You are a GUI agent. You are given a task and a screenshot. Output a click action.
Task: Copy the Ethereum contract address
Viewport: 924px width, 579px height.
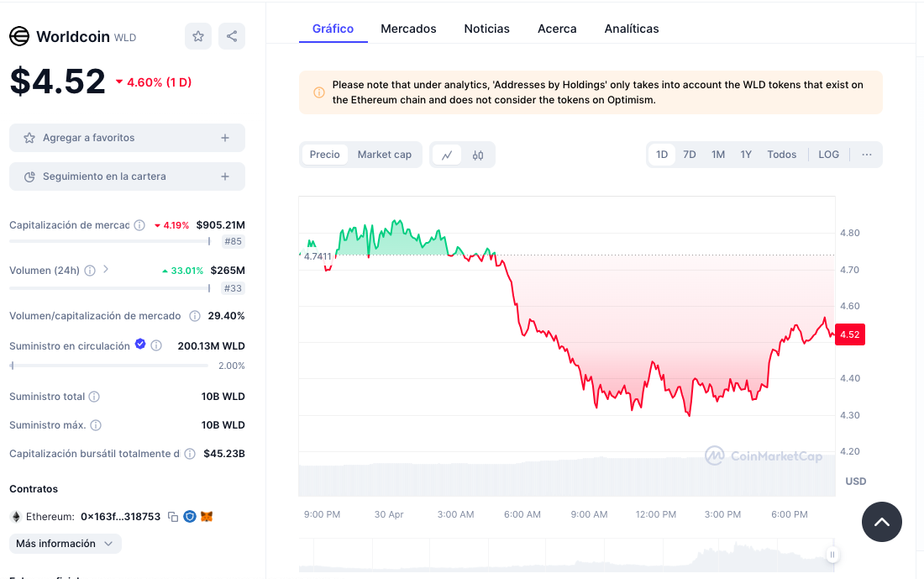point(172,517)
